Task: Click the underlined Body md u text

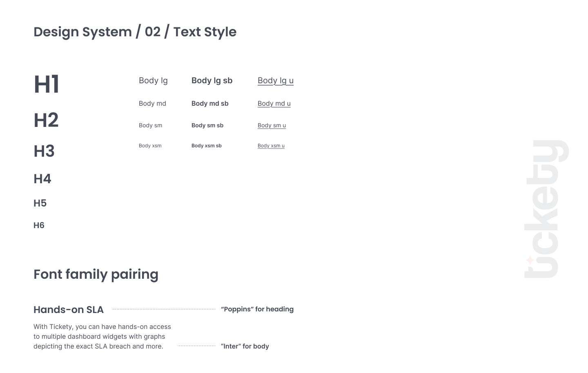Action: tap(274, 104)
